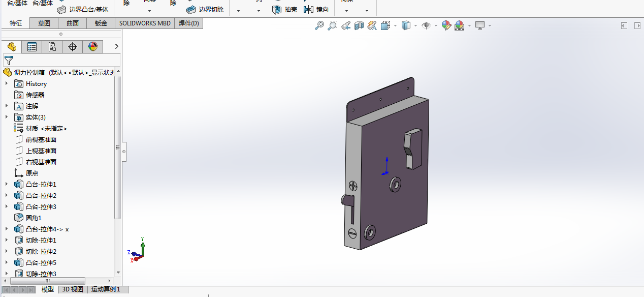This screenshot has width=644, height=297.
Task: Select the Shell (抽壳) tool
Action: [x=284, y=10]
